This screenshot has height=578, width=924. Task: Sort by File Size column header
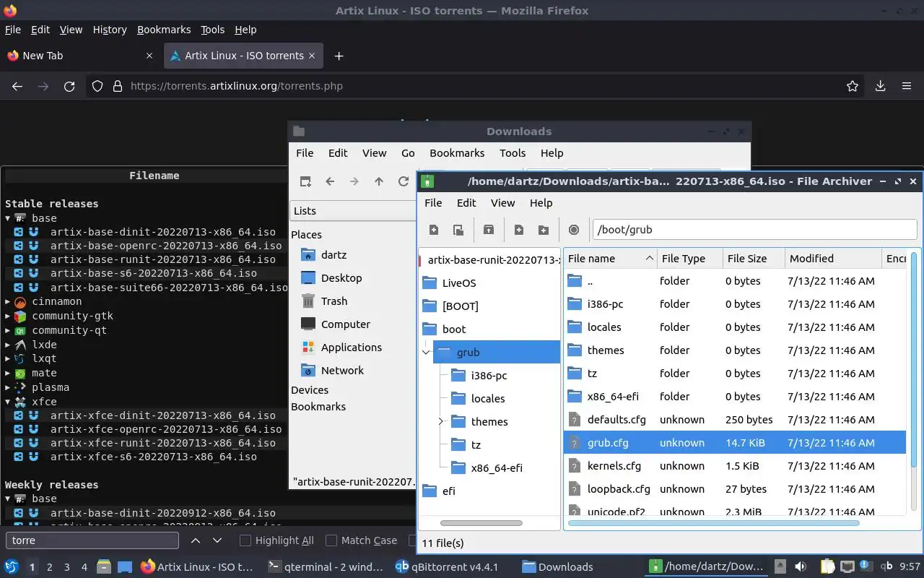[x=754, y=259]
